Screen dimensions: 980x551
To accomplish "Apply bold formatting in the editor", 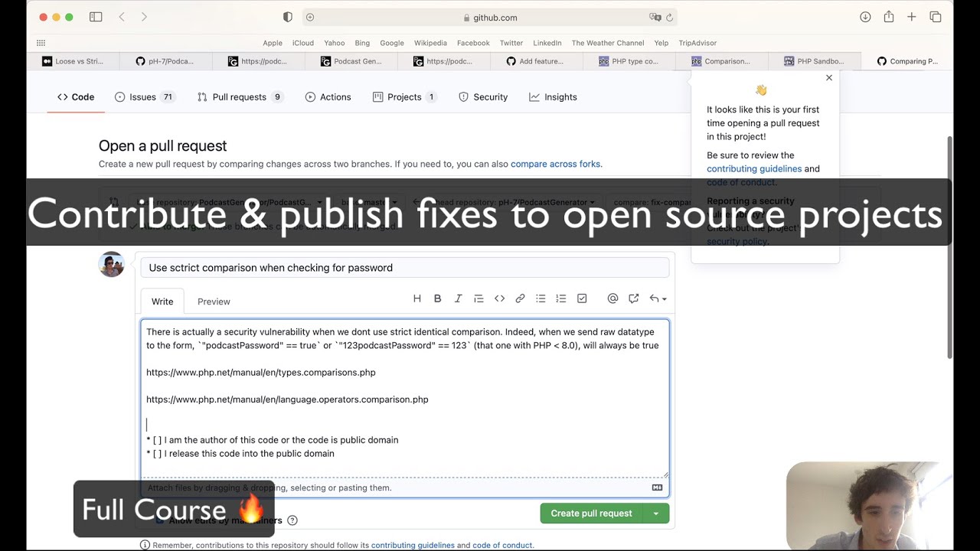I will (438, 298).
